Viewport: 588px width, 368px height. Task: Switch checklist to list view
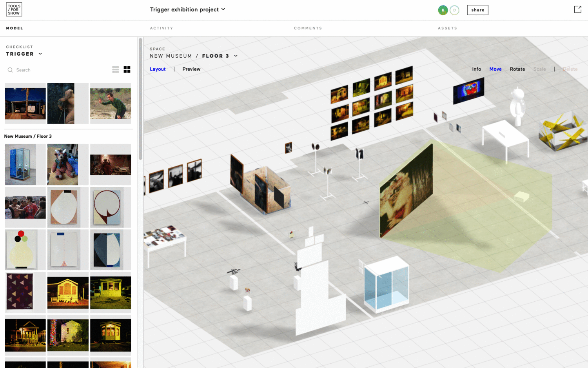[x=115, y=69]
